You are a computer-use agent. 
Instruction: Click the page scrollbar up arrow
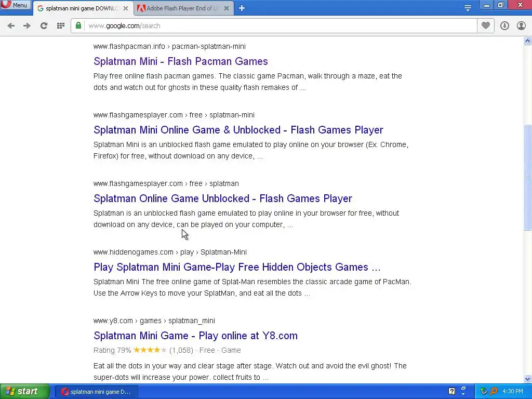[527, 41]
